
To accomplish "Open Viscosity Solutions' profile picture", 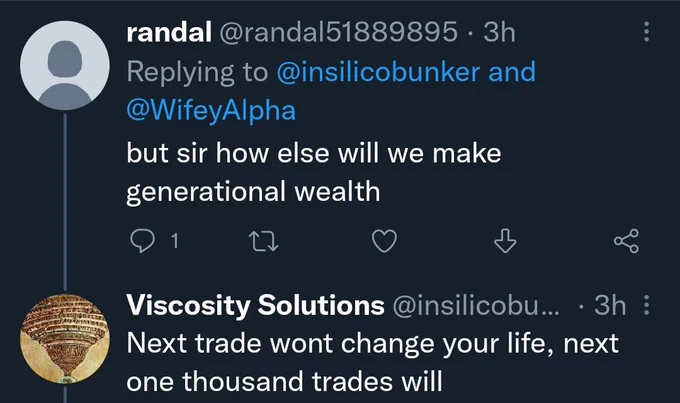I will pos(65,339).
